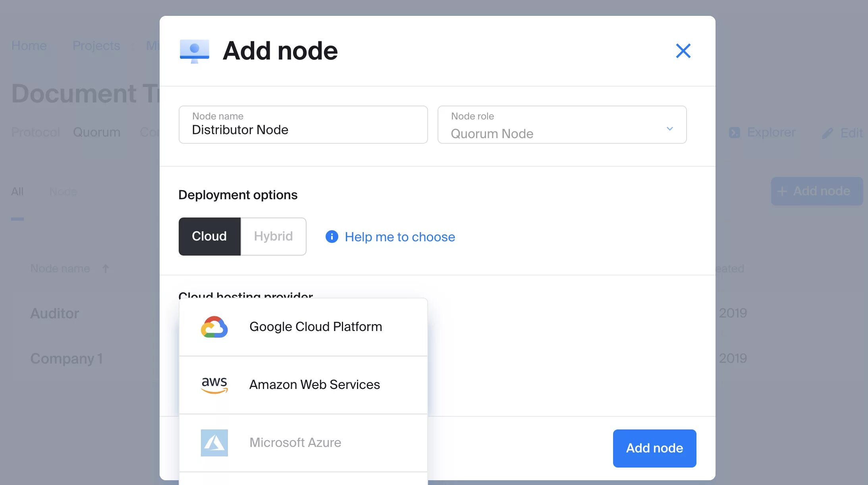This screenshot has height=485, width=868.
Task: Switch deployment option to Hybrid
Action: click(x=273, y=237)
